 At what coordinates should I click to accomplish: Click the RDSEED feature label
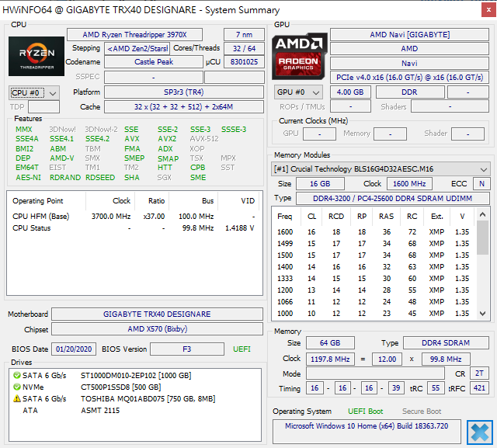[100, 178]
